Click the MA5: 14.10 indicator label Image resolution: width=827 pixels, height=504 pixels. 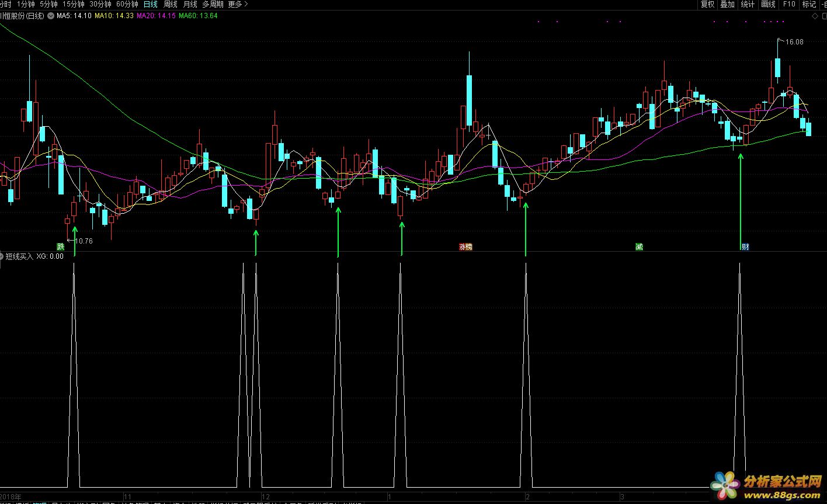[x=74, y=16]
